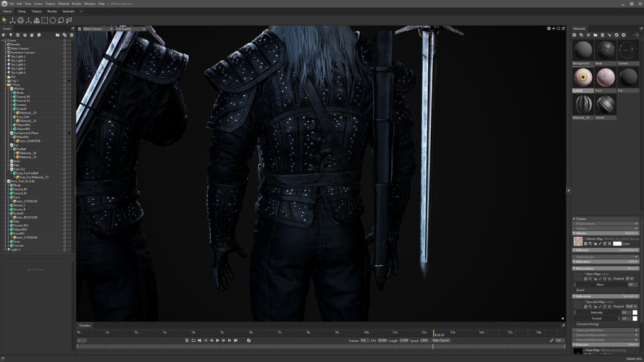Select Sky Light 4 in scene tree
Image resolution: width=644 pixels, height=362 pixels.
(18, 73)
